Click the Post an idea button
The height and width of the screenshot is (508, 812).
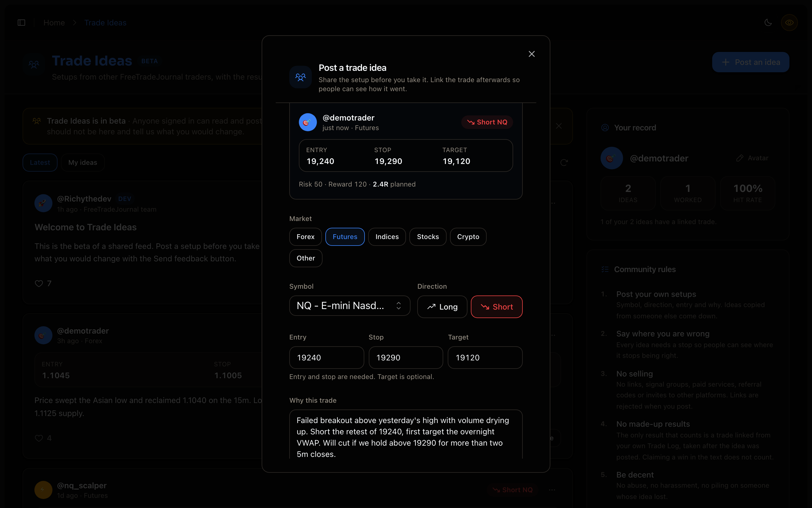(751, 62)
